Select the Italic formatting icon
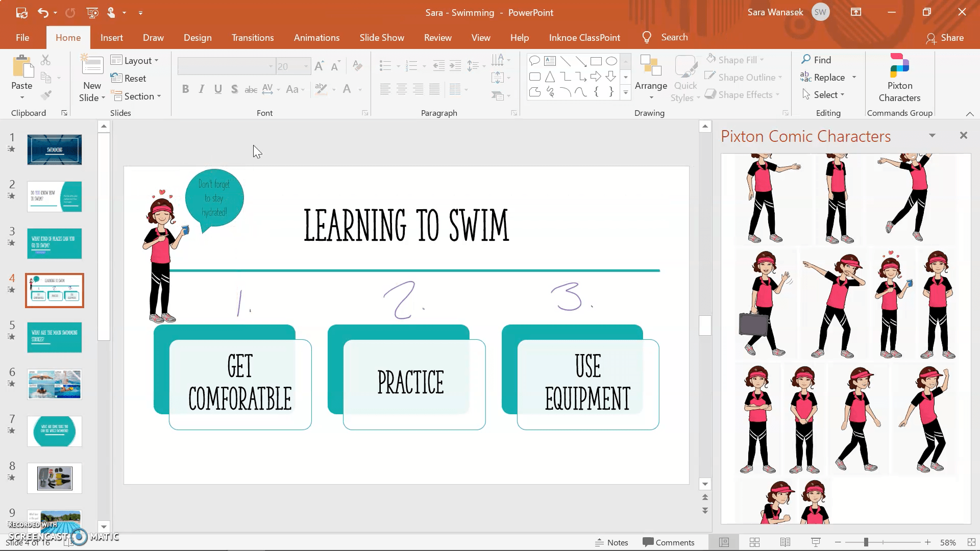980x551 pixels. point(201,88)
